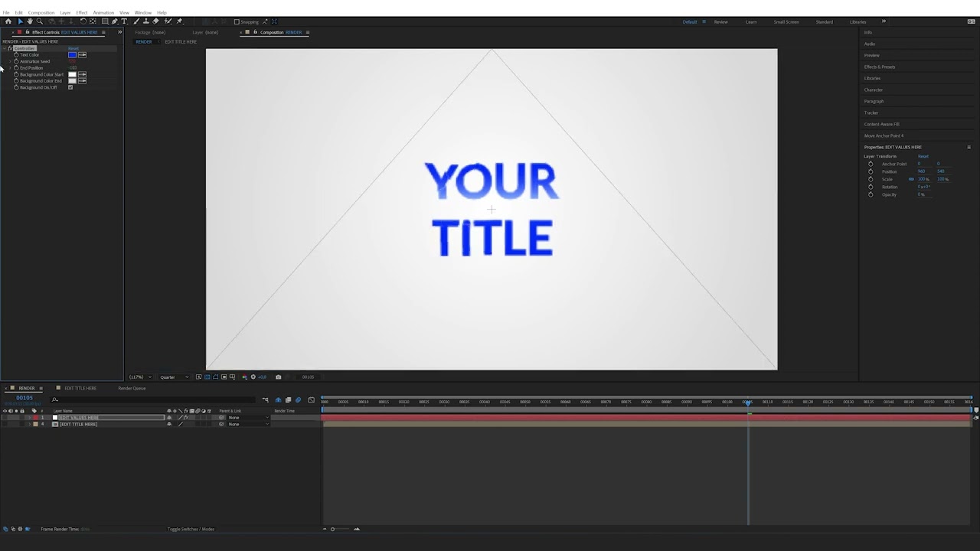Click the timeline layer search field
980x551 pixels.
pyautogui.click(x=153, y=399)
